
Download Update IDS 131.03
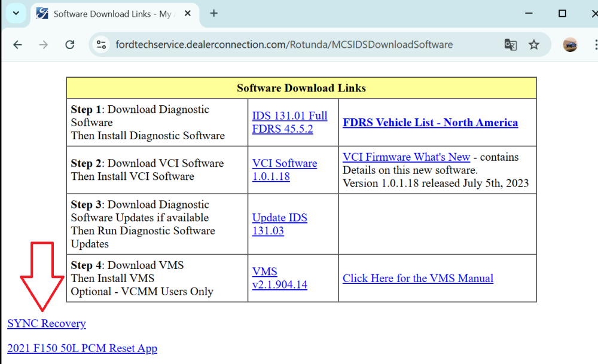(279, 224)
